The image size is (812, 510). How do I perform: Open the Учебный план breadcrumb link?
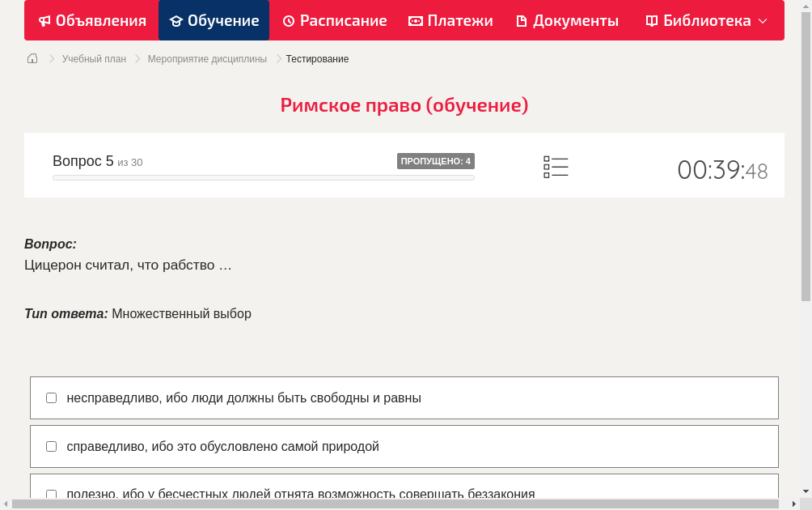click(x=95, y=58)
